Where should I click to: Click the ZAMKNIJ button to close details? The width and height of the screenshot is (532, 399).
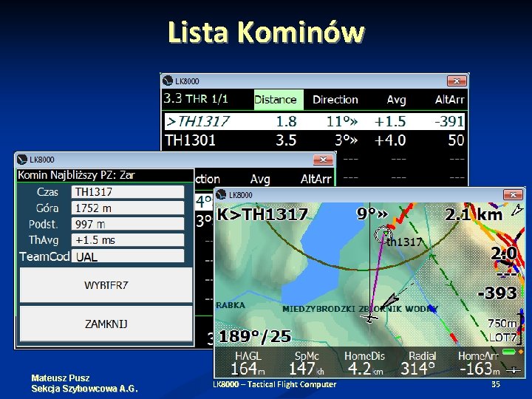pos(106,324)
